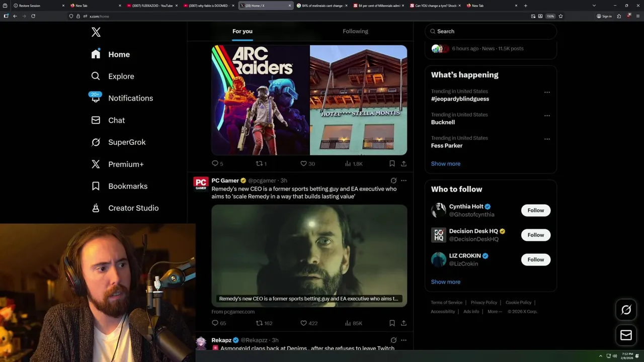The image size is (644, 362).
Task: Switch to why fable is DOOMED tab
Action: (208, 6)
